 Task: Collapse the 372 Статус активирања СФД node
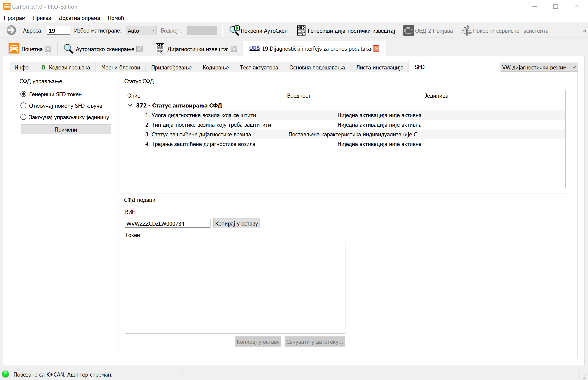click(130, 105)
